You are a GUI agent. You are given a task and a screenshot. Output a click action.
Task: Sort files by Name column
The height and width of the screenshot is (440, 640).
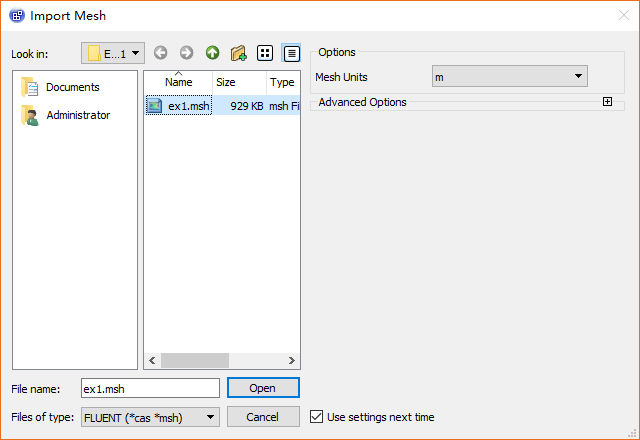(178, 82)
